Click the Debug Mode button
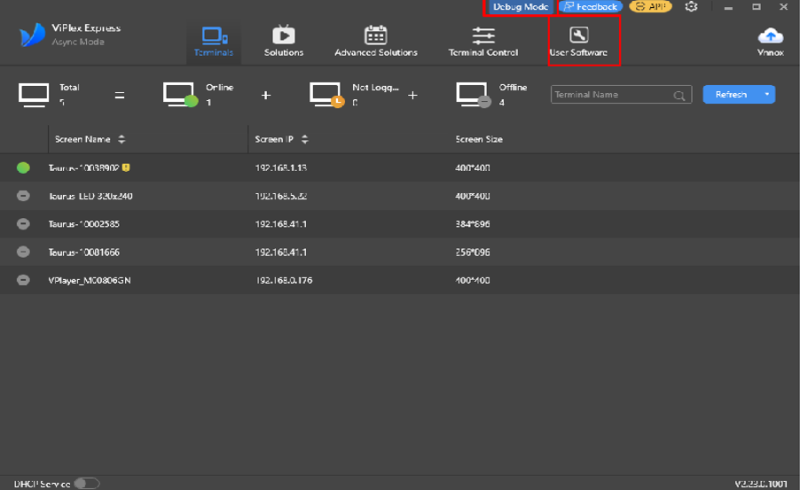The width and height of the screenshot is (800, 490). click(x=520, y=7)
